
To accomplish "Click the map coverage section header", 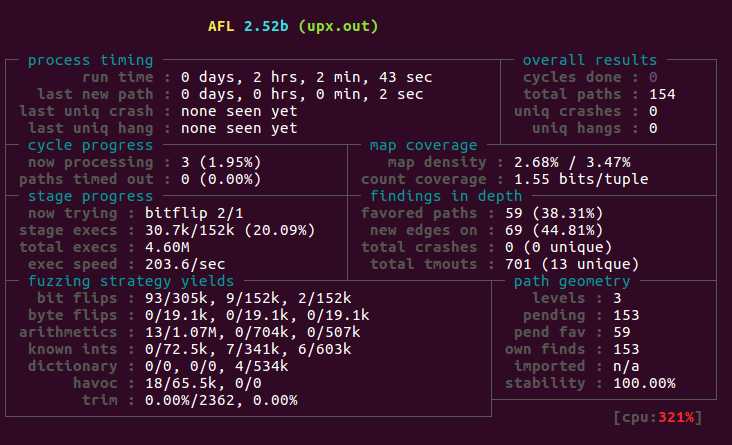I will tap(423, 145).
